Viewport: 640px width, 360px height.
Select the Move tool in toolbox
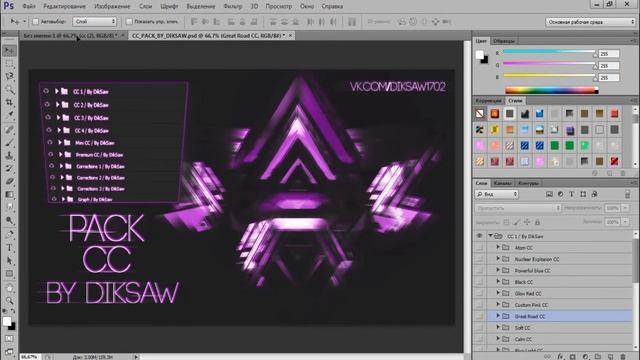click(x=9, y=50)
